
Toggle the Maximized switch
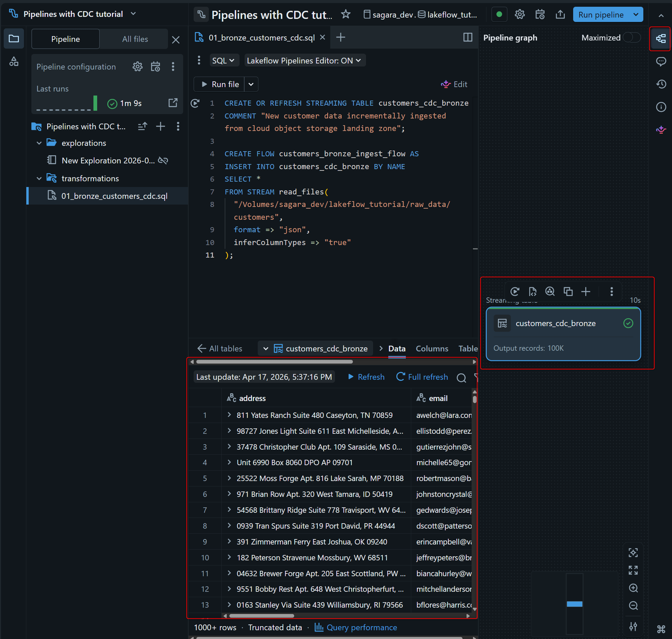pyautogui.click(x=632, y=38)
